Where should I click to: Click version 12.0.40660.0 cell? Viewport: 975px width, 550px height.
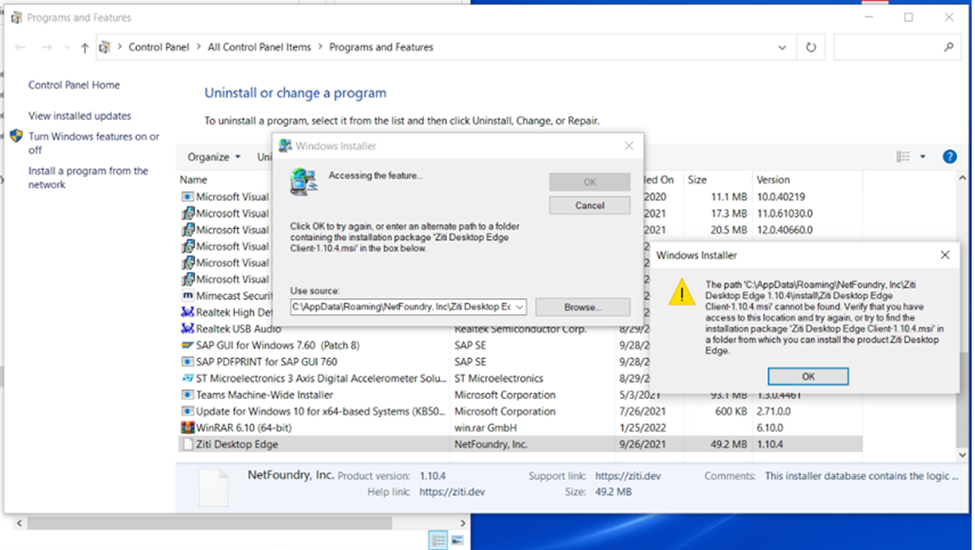click(785, 230)
